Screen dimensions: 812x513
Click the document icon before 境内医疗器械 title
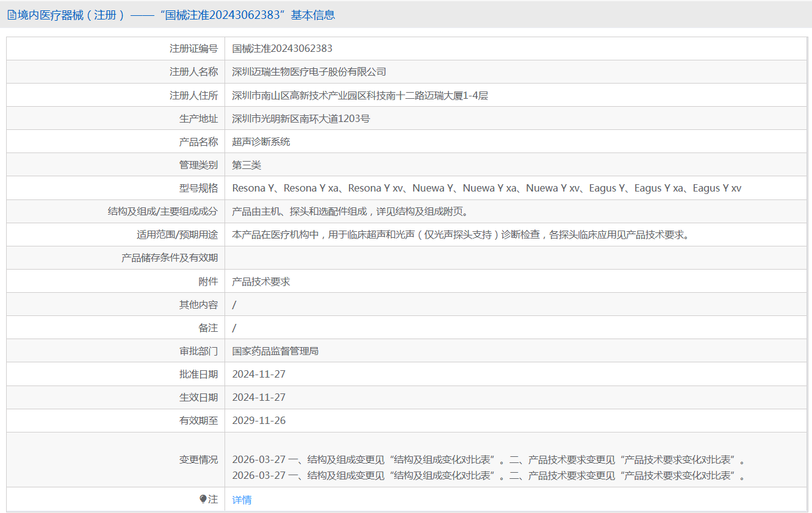pyautogui.click(x=12, y=15)
